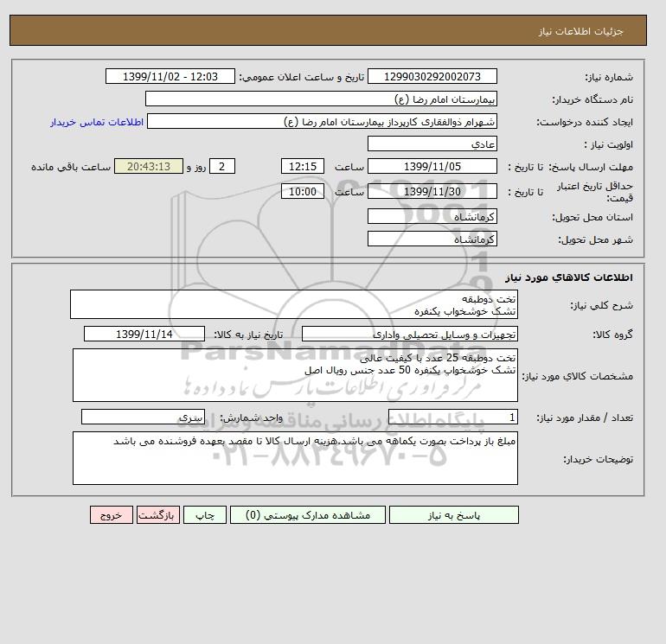Viewport: 666px width, 644px height.
Task: Click section heading اطلاعات کالاهای مورد نیاز
Action: tap(569, 277)
